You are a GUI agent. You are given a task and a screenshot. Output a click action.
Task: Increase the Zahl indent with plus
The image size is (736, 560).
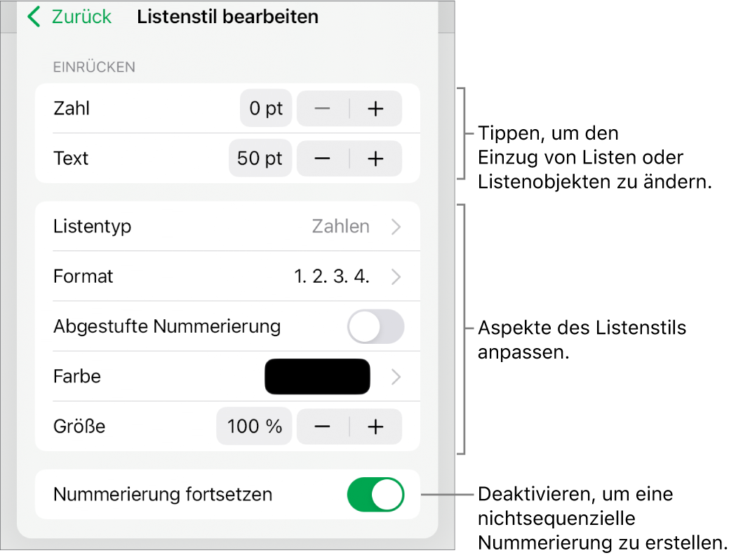click(x=376, y=109)
